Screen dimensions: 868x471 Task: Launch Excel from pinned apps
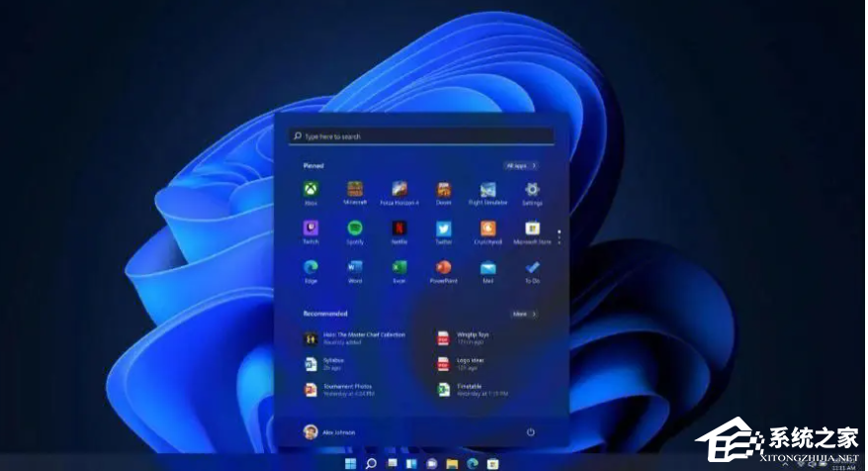399,268
